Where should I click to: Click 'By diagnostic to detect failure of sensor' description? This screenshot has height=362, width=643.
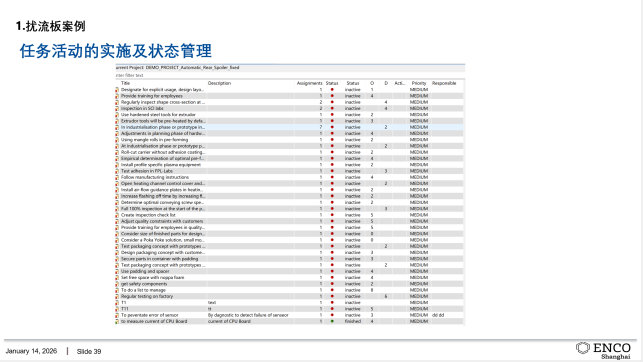[x=248, y=315]
